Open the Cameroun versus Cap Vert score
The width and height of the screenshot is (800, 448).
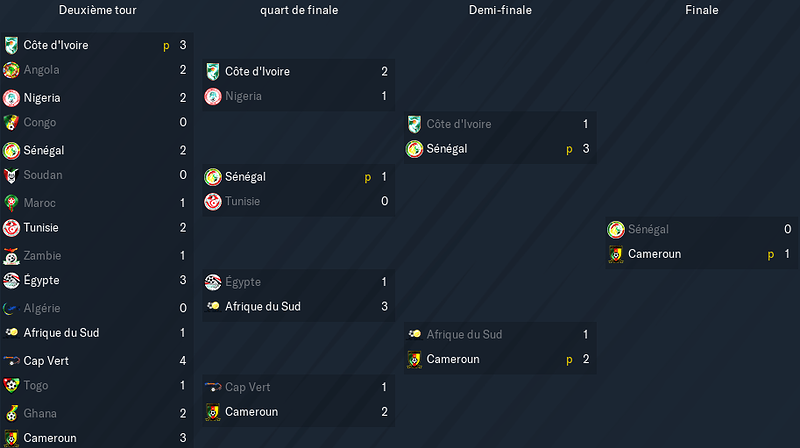coord(384,412)
